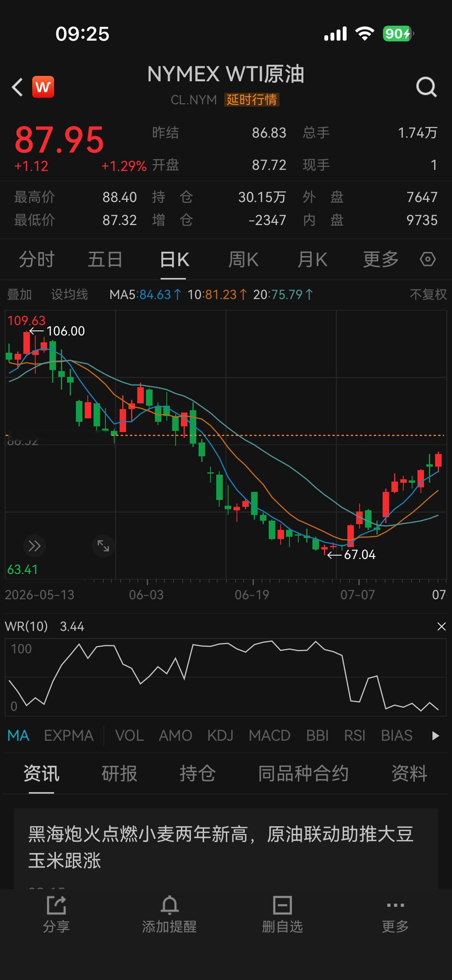Open 不复权 adjustment dropdown
The image size is (452, 980).
[x=428, y=294]
